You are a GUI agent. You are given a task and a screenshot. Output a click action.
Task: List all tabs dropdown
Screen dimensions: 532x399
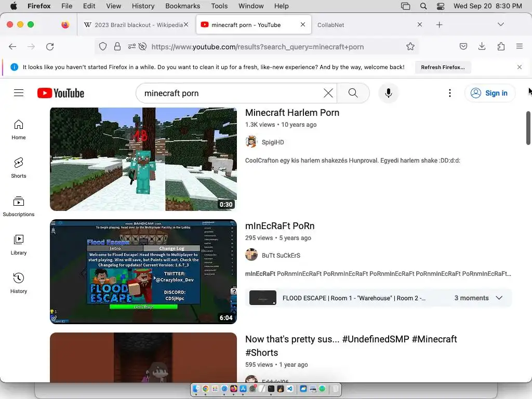pos(501,24)
